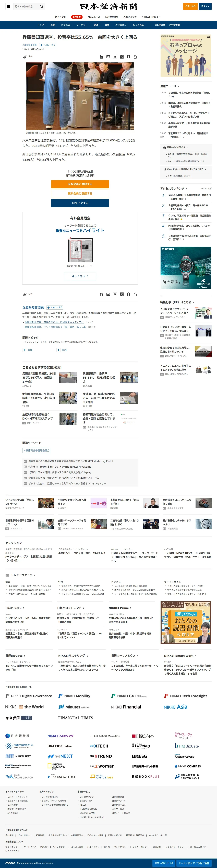Open アクセスランキング heading link

click(174, 189)
